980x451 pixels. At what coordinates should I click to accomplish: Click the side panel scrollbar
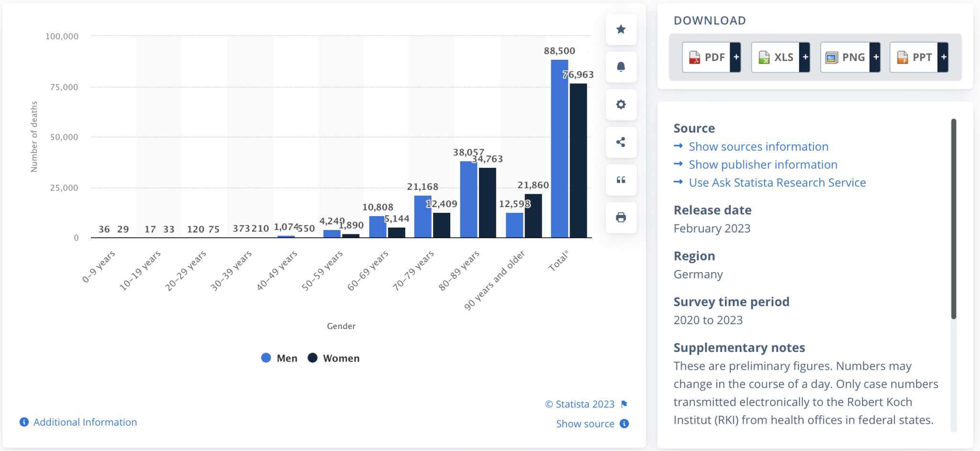click(x=953, y=219)
